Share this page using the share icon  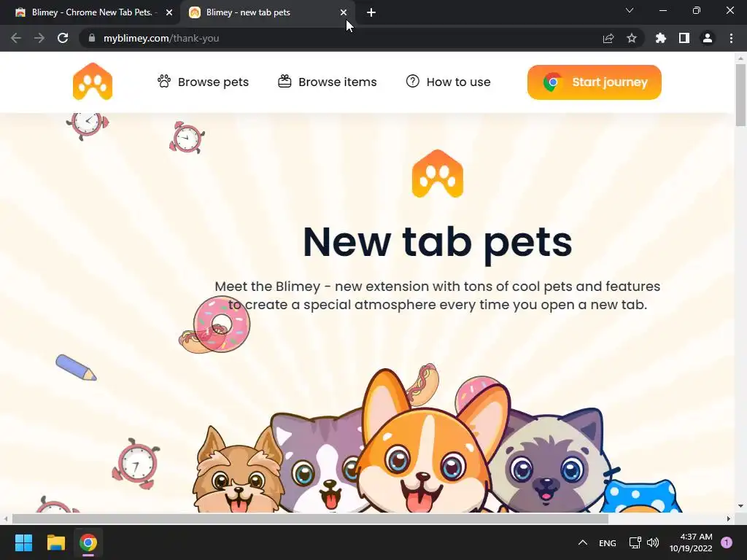coord(608,38)
